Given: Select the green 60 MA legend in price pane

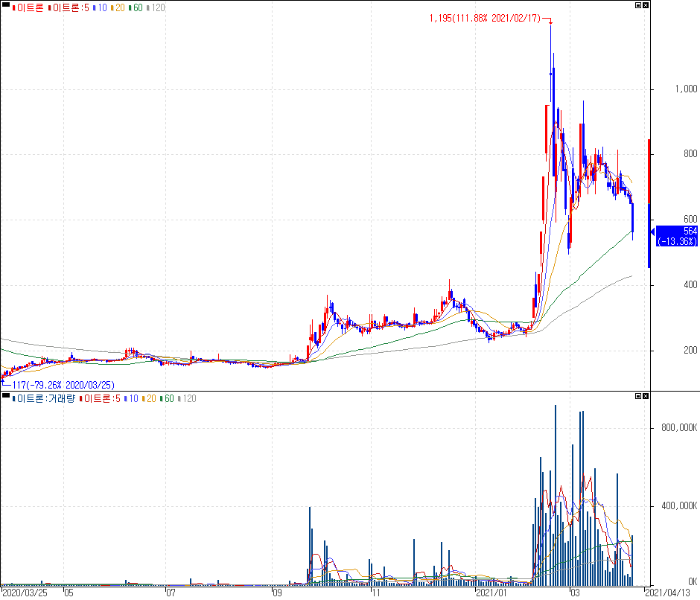Looking at the screenshot, I should coord(136,7).
